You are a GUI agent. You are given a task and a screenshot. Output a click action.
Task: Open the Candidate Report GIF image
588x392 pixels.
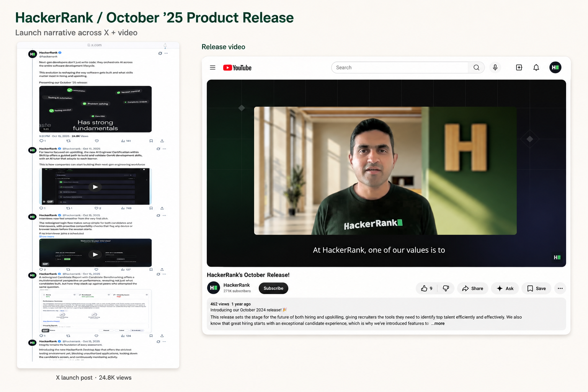[x=95, y=311]
